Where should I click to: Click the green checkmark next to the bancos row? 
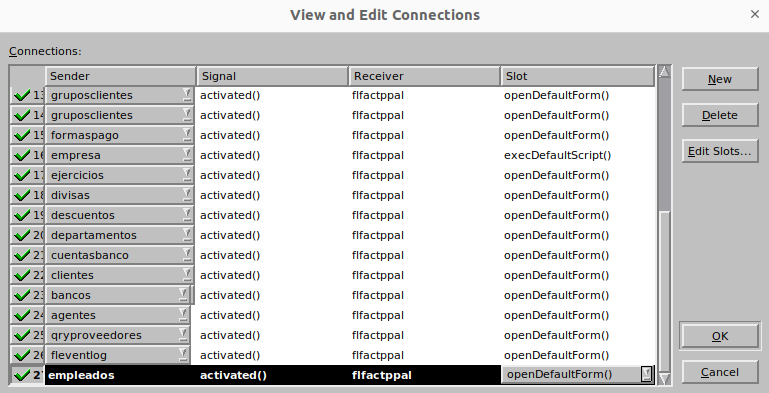coord(22,295)
